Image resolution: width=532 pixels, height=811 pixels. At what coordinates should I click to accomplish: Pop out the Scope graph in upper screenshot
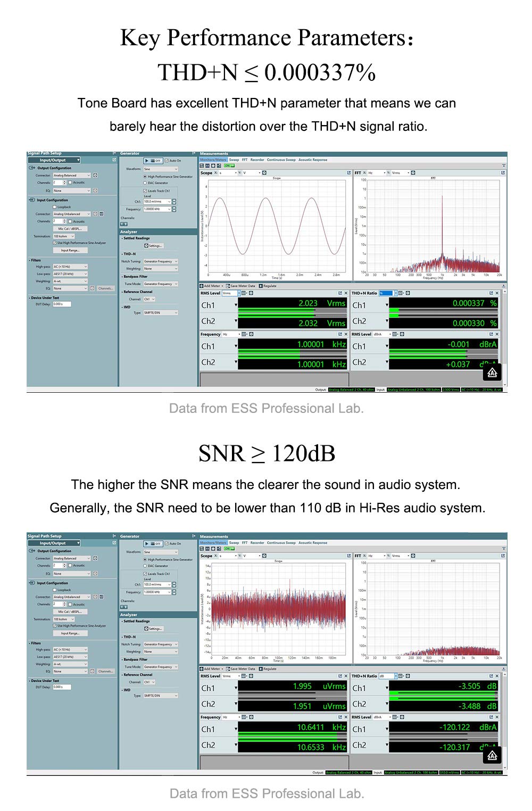[x=349, y=173]
